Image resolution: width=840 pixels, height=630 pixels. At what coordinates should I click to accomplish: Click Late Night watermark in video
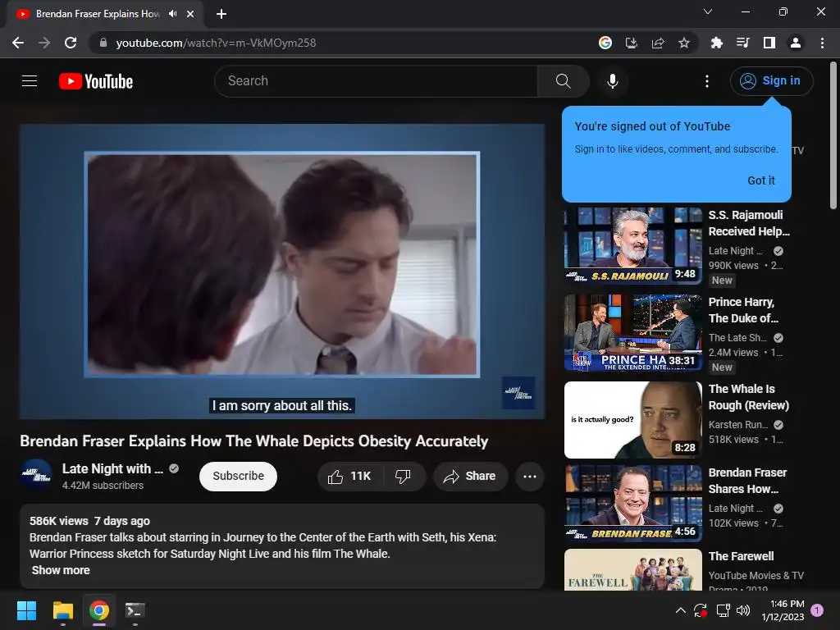[518, 393]
